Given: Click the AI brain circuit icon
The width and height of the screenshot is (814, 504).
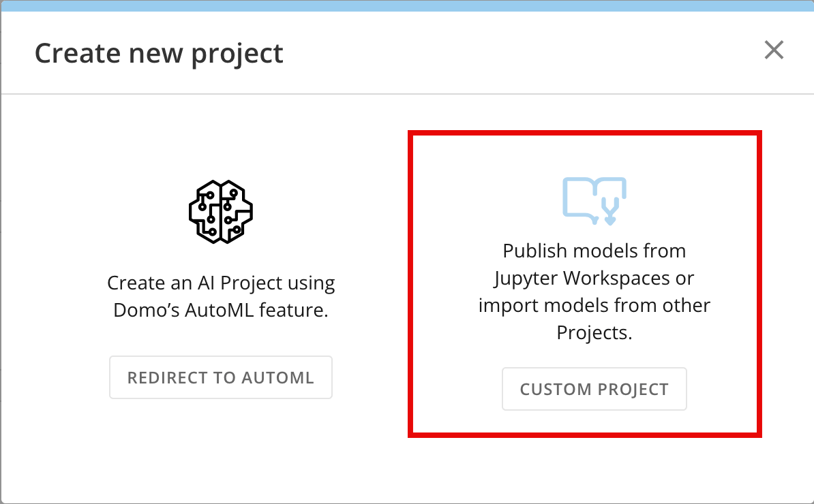Looking at the screenshot, I should point(221,212).
